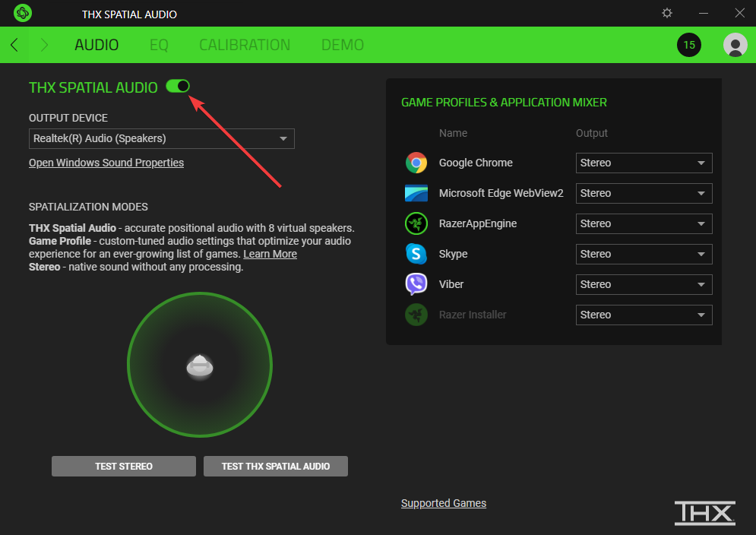Open the CALIBRATION tab
This screenshot has width=756, height=535.
click(245, 45)
